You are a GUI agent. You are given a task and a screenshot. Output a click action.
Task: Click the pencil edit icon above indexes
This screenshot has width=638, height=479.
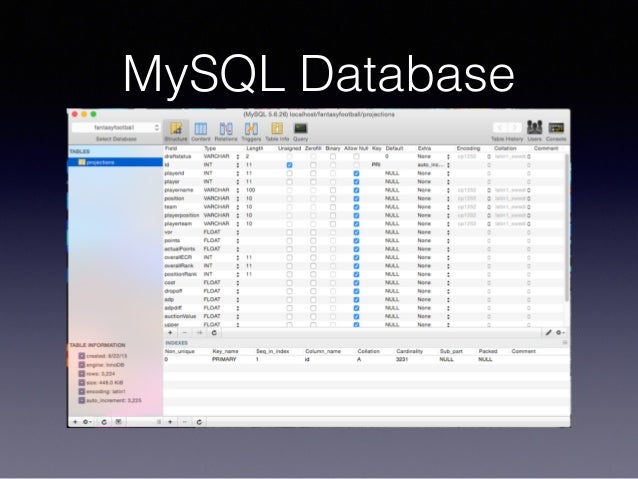coord(548,333)
